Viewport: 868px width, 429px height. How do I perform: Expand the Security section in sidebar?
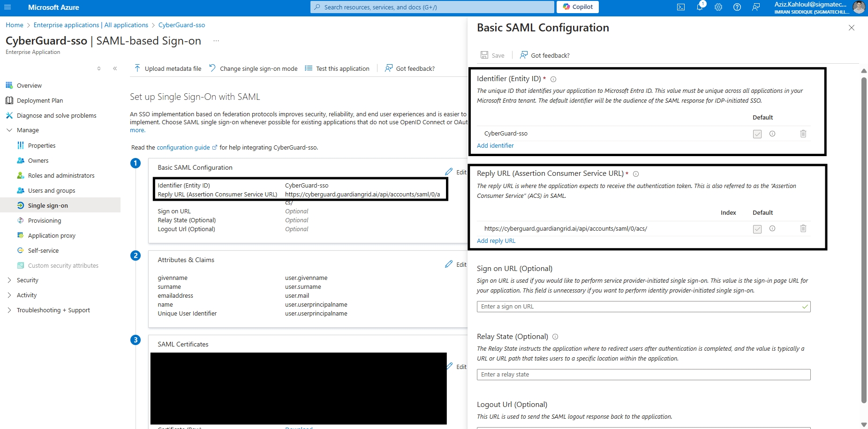[9, 280]
